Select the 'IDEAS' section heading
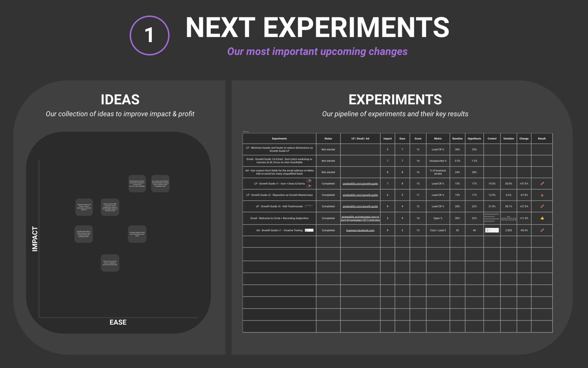The image size is (588, 368). point(120,99)
